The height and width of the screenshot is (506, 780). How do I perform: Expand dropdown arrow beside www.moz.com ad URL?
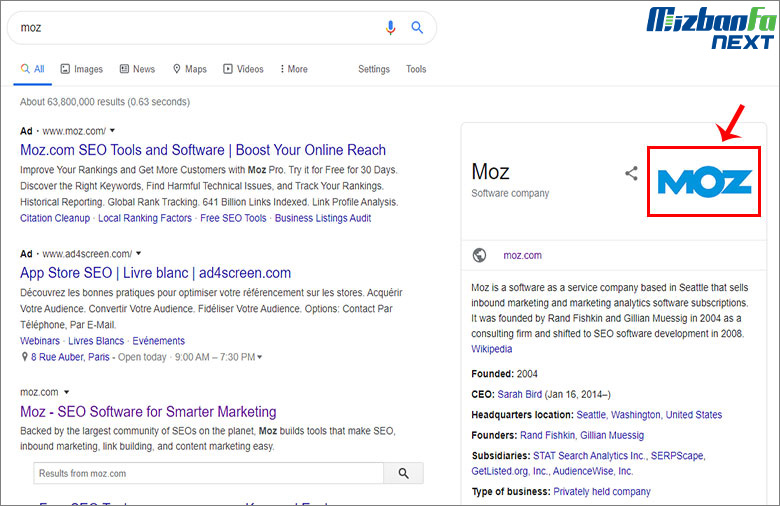pyautogui.click(x=112, y=131)
